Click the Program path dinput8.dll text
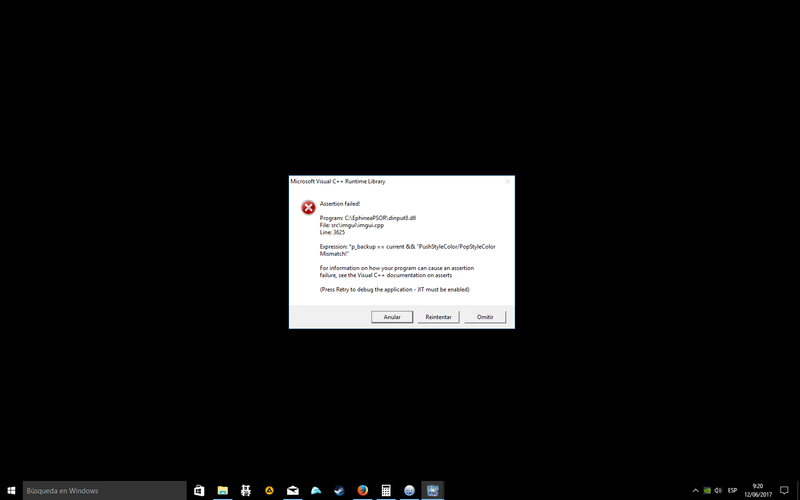 [x=368, y=218]
